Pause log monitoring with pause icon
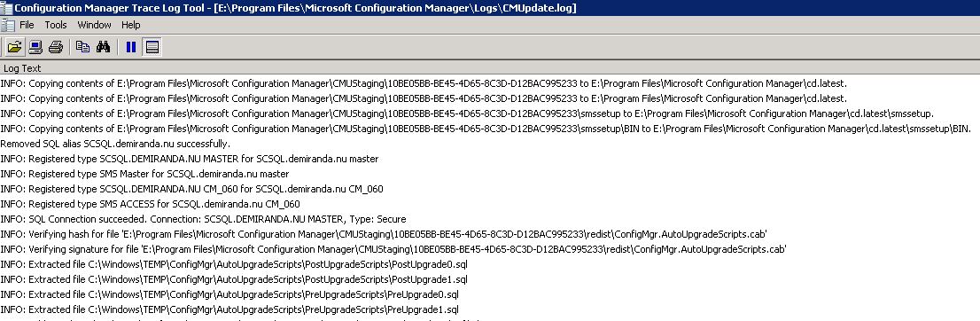The image size is (980, 321). (x=130, y=47)
